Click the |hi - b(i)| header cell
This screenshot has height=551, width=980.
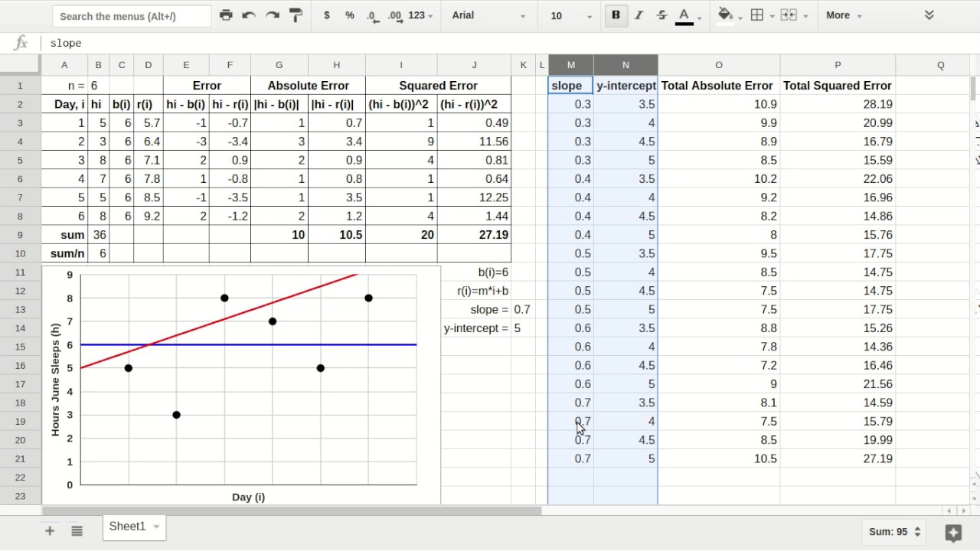click(279, 104)
